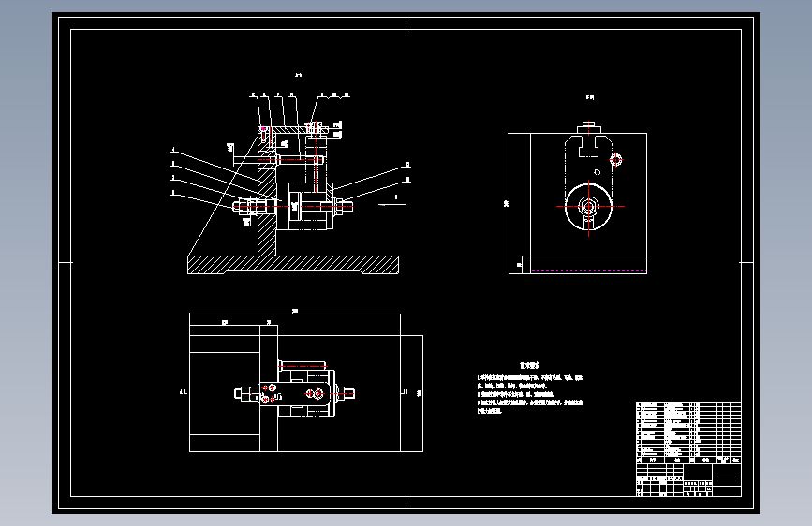Select the title block at the sheet corner

click(x=688, y=480)
